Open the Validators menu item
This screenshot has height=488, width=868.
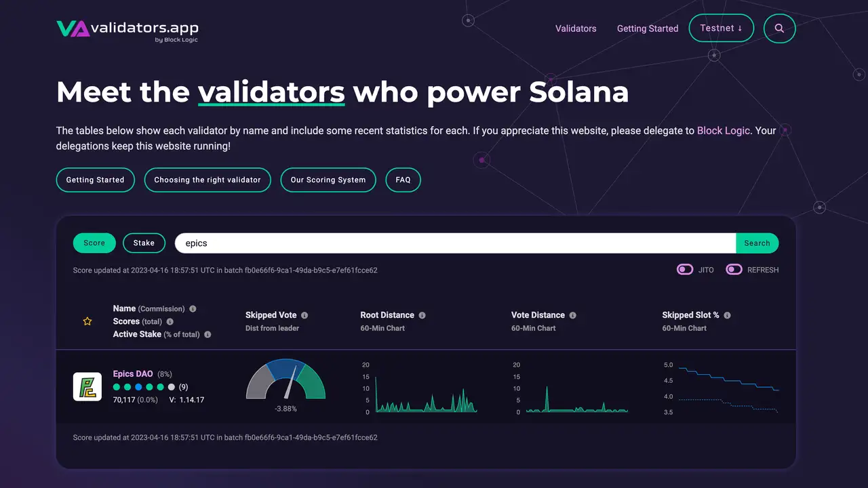(x=576, y=28)
